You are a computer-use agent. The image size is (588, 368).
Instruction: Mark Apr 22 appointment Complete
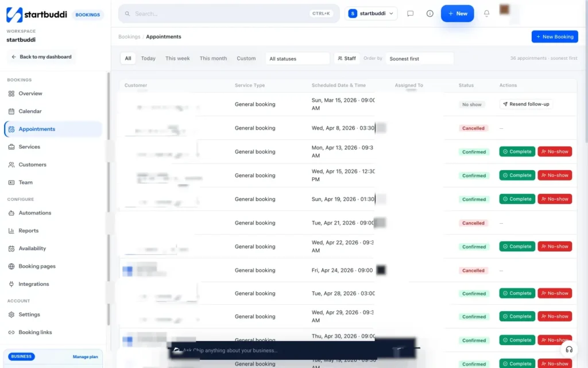coord(517,246)
